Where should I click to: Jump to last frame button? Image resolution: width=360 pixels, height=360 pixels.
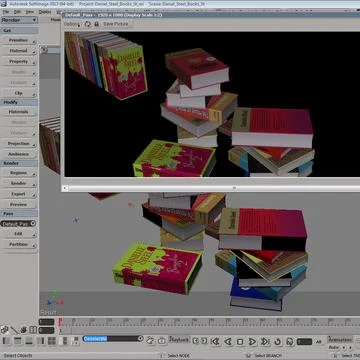(265, 341)
